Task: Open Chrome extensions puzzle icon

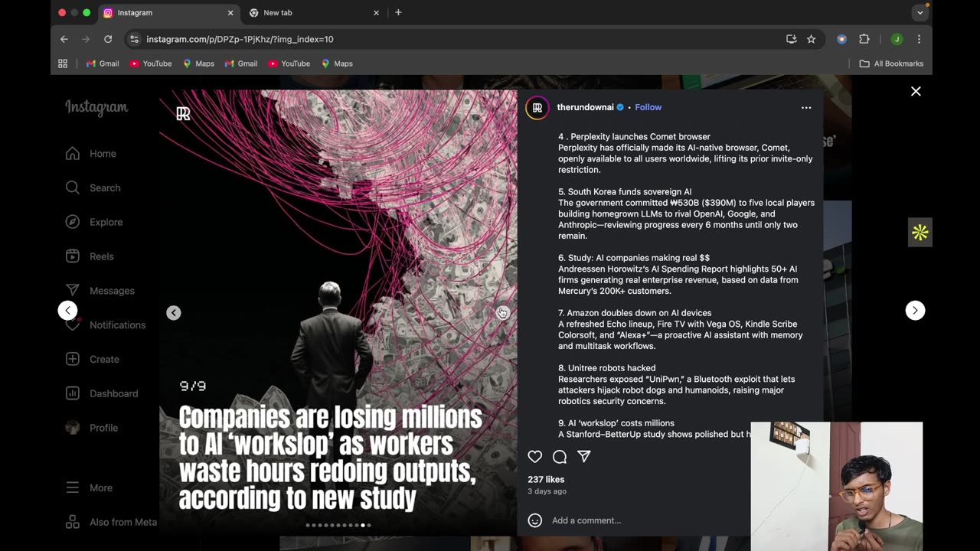Action: [x=864, y=39]
